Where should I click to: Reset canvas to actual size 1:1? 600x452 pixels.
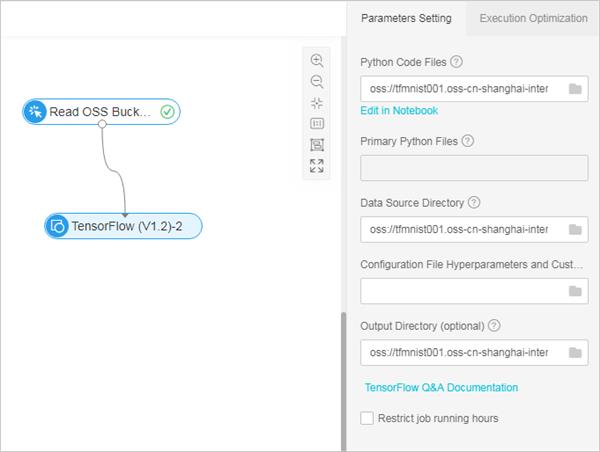pyautogui.click(x=317, y=123)
